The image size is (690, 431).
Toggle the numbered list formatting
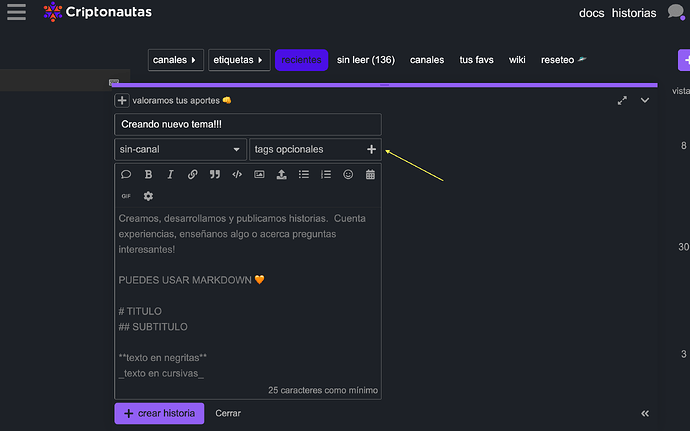pos(326,174)
